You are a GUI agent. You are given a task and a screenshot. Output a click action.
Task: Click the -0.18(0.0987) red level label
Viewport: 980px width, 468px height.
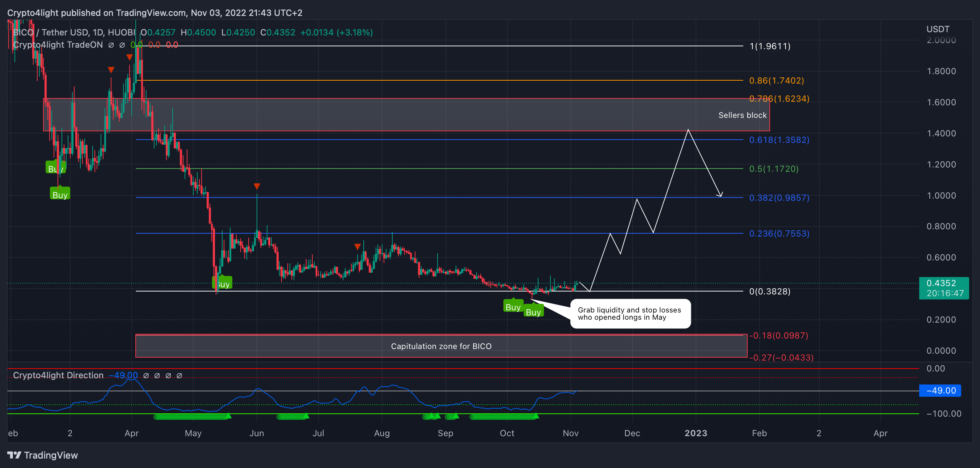coord(779,335)
